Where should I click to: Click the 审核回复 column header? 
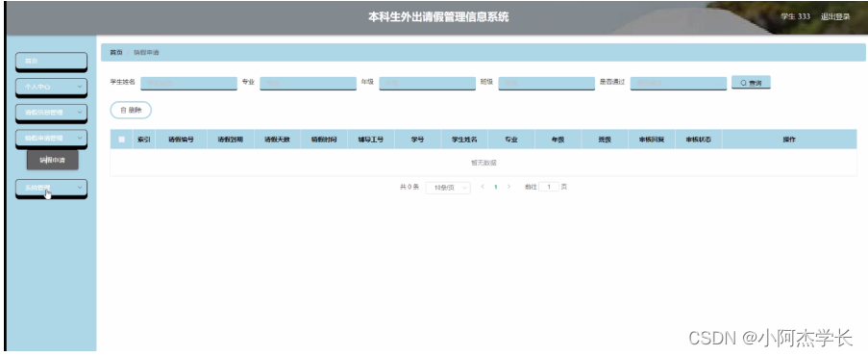(651, 140)
